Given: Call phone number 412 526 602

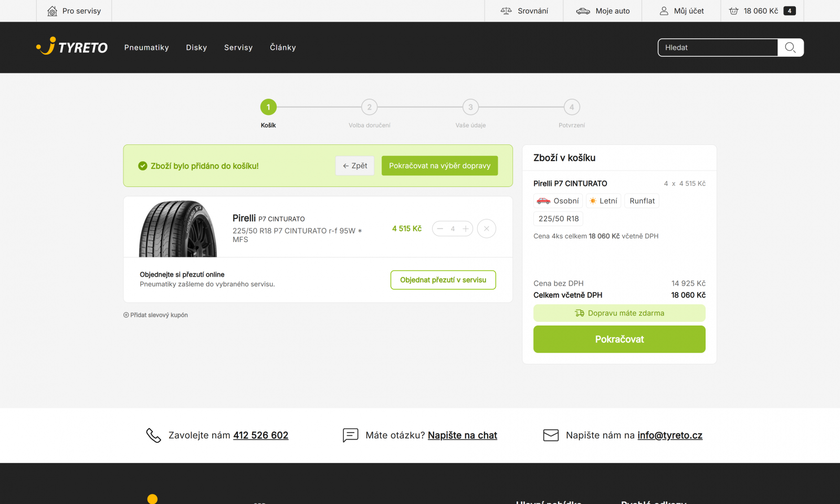Looking at the screenshot, I should point(261,435).
